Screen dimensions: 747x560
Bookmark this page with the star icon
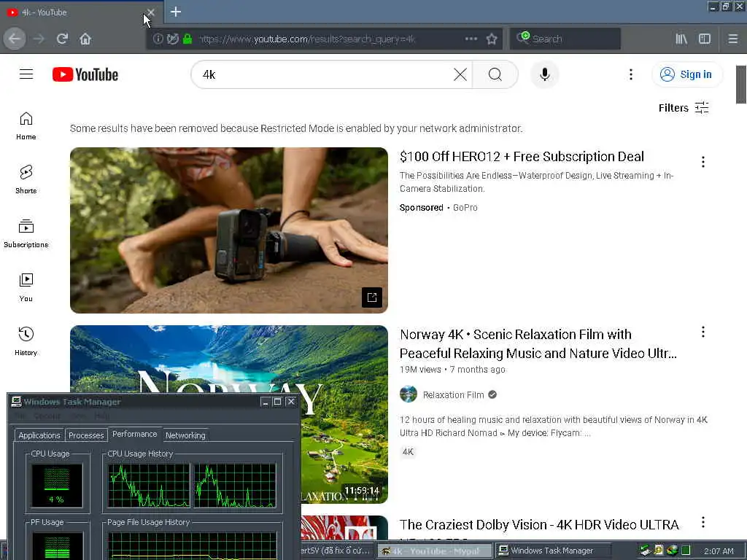tap(492, 39)
